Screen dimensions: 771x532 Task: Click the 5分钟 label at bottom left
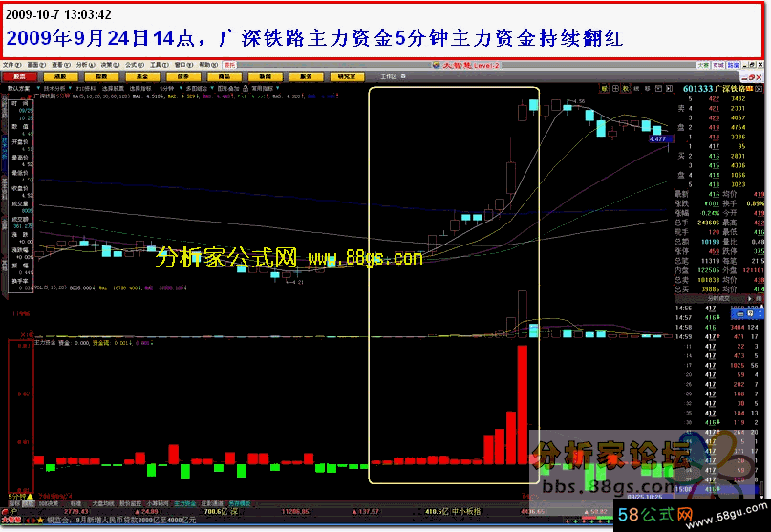click(18, 497)
